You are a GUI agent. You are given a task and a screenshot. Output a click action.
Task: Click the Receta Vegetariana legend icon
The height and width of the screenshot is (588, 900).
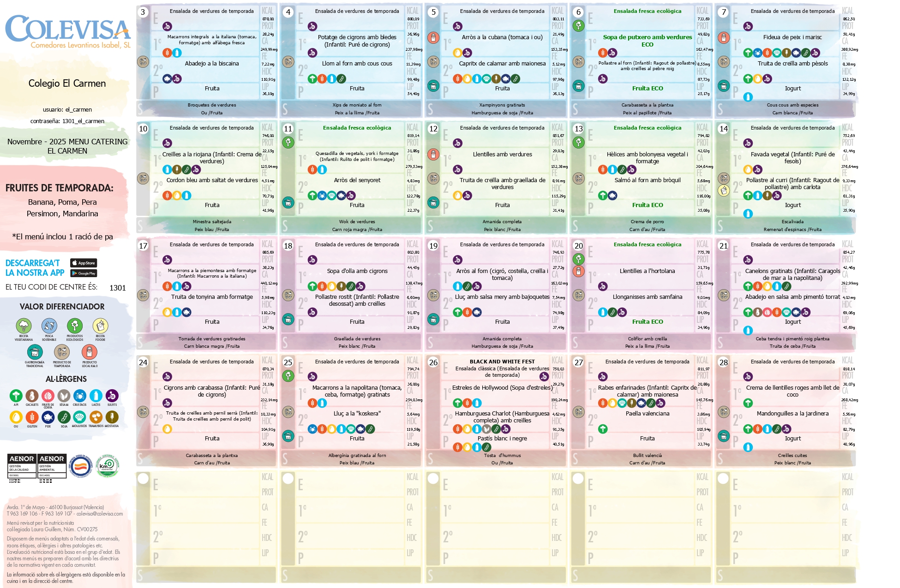click(24, 326)
